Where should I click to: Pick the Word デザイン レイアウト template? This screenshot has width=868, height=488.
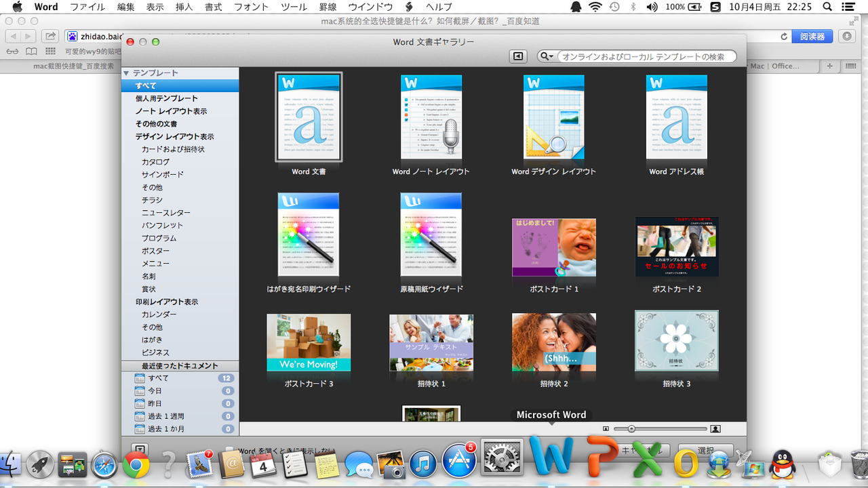(554, 117)
